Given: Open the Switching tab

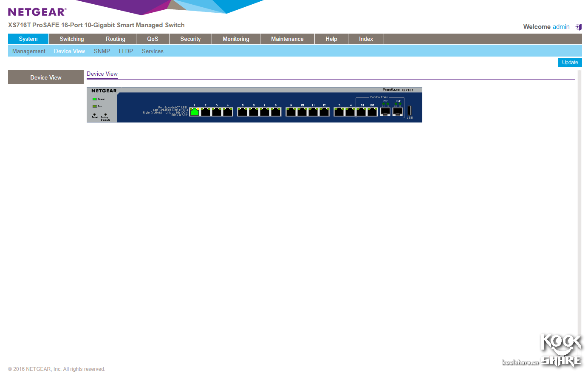Looking at the screenshot, I should pos(71,39).
